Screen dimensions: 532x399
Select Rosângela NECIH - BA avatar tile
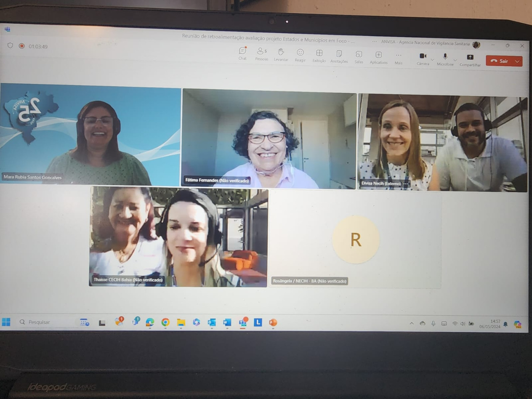355,239
